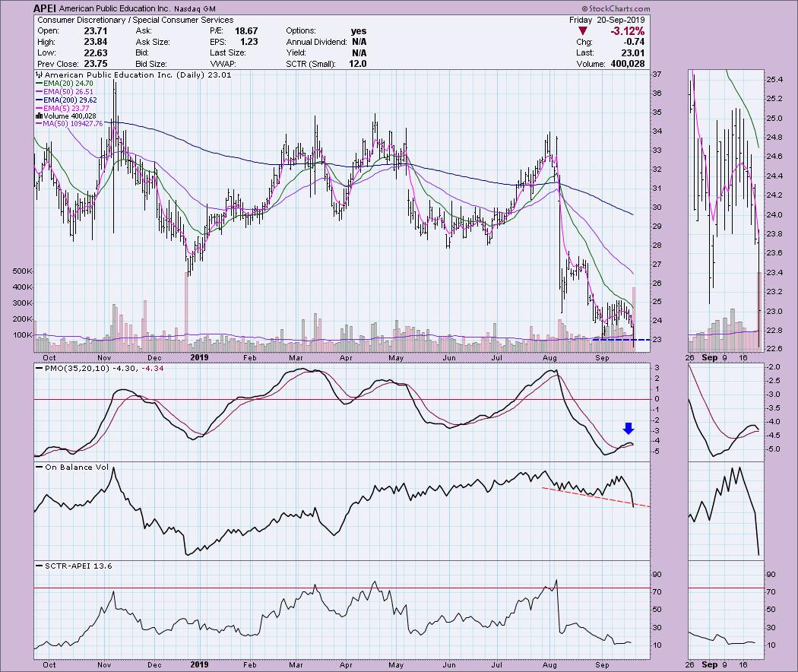Click the Nasdaq GM exchange label
The height and width of the screenshot is (672, 798).
(195, 8)
